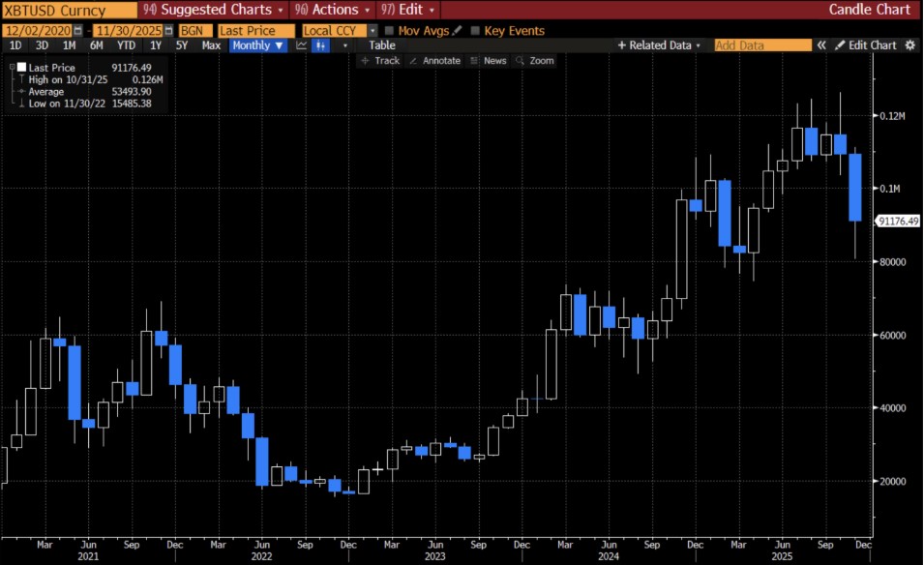Click the Edit Chart button

click(866, 45)
